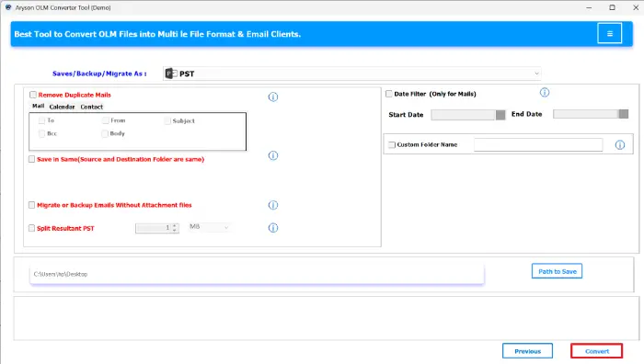The image size is (644, 364).
Task: Switch to the Contact tab
Action: [92, 107]
